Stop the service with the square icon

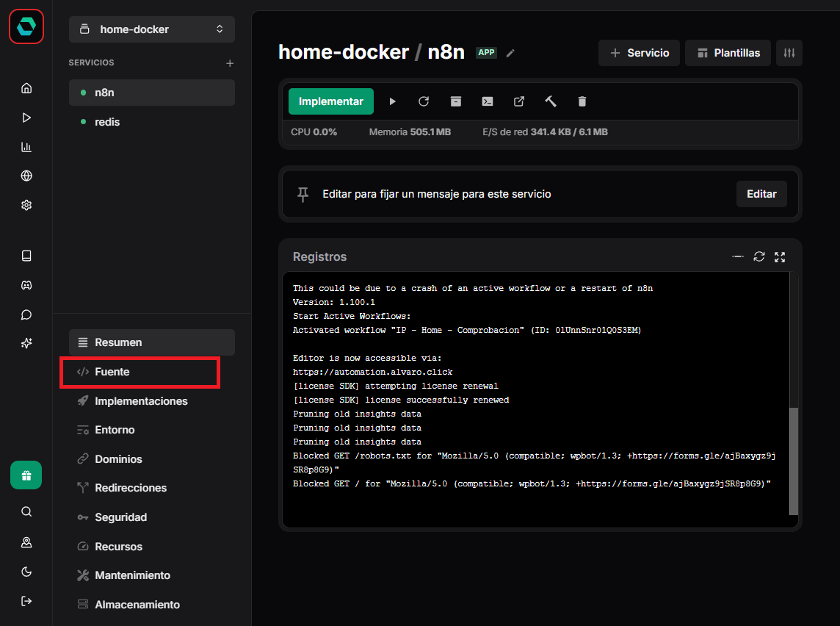click(455, 101)
